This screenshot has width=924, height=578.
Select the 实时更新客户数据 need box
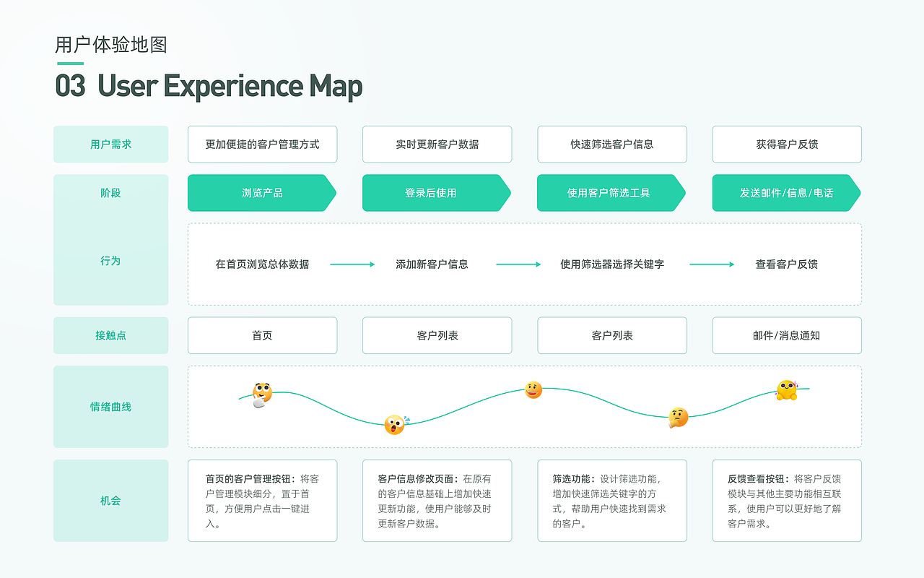pos(437,144)
